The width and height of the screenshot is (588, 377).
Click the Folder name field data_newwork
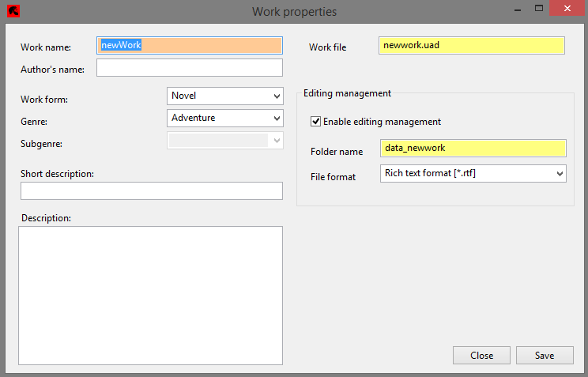click(473, 148)
